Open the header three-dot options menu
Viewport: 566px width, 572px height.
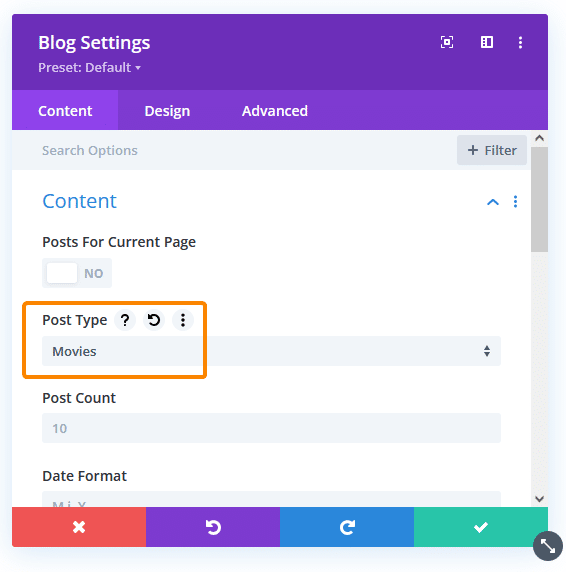point(520,42)
